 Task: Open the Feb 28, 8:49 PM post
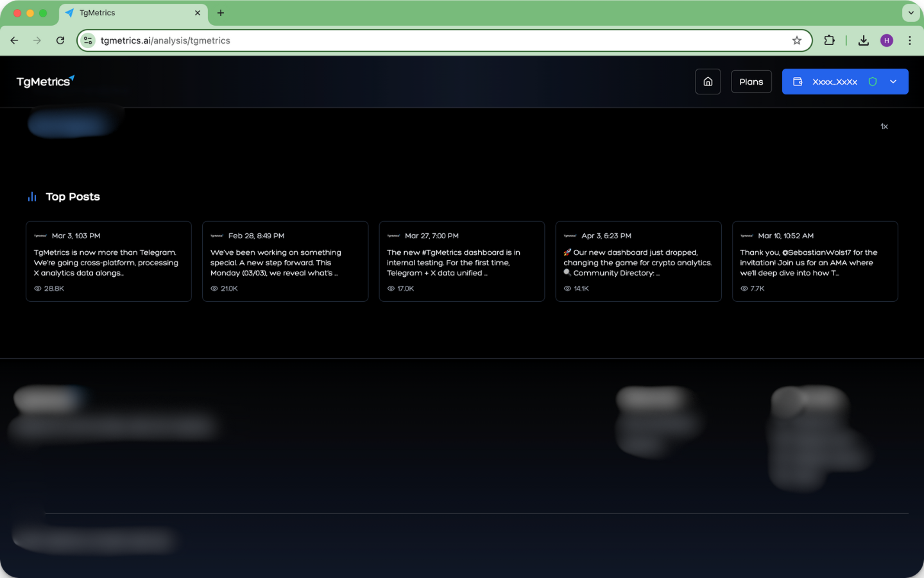pos(285,261)
